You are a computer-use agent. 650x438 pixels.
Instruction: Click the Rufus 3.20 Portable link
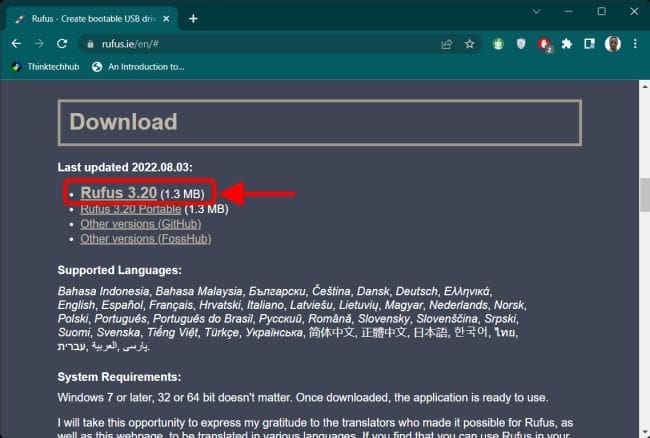pos(131,209)
